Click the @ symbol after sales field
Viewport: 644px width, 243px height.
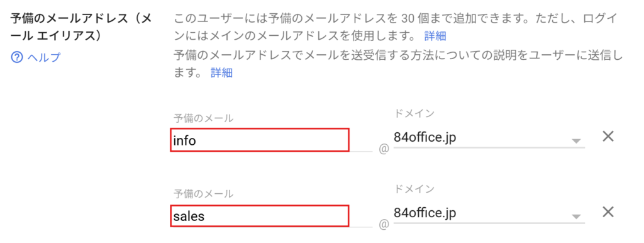pos(384,225)
